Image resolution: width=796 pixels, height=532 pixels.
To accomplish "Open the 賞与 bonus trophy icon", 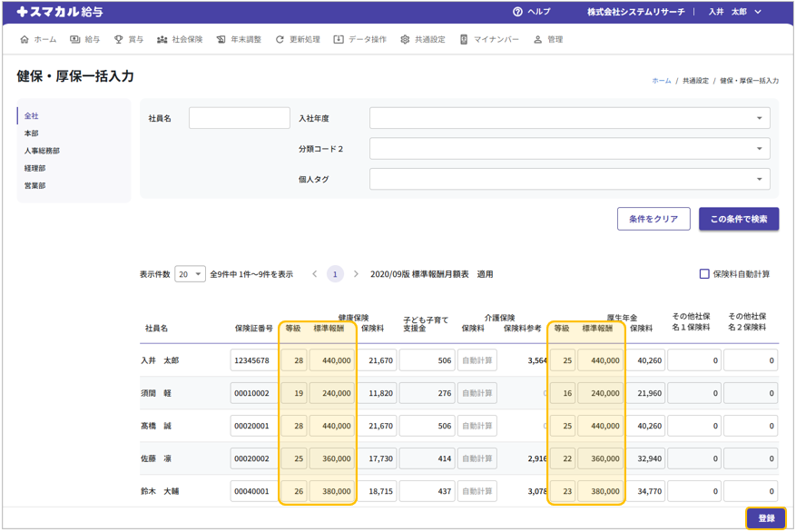I will click(119, 40).
